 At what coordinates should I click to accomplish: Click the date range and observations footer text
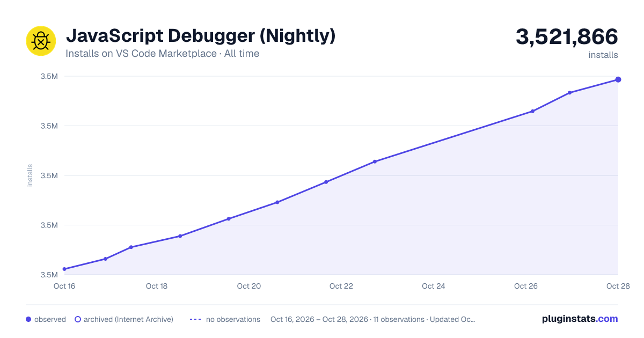(x=373, y=319)
